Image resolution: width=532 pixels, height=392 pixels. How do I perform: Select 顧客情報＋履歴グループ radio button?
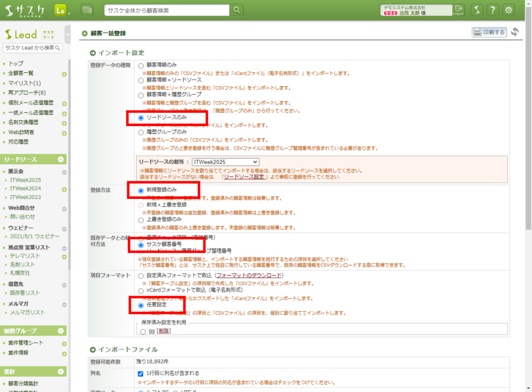(141, 95)
